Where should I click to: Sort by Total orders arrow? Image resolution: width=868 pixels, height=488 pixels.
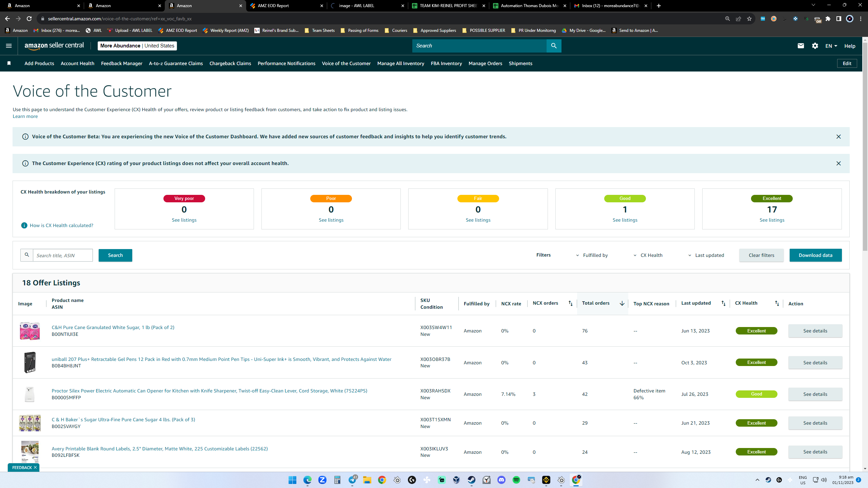click(x=622, y=303)
